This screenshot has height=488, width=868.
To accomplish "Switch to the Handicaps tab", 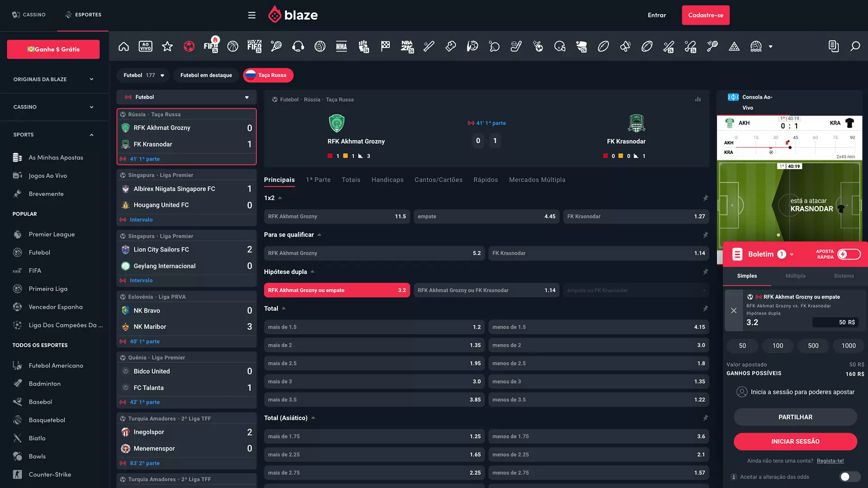I will 387,180.
